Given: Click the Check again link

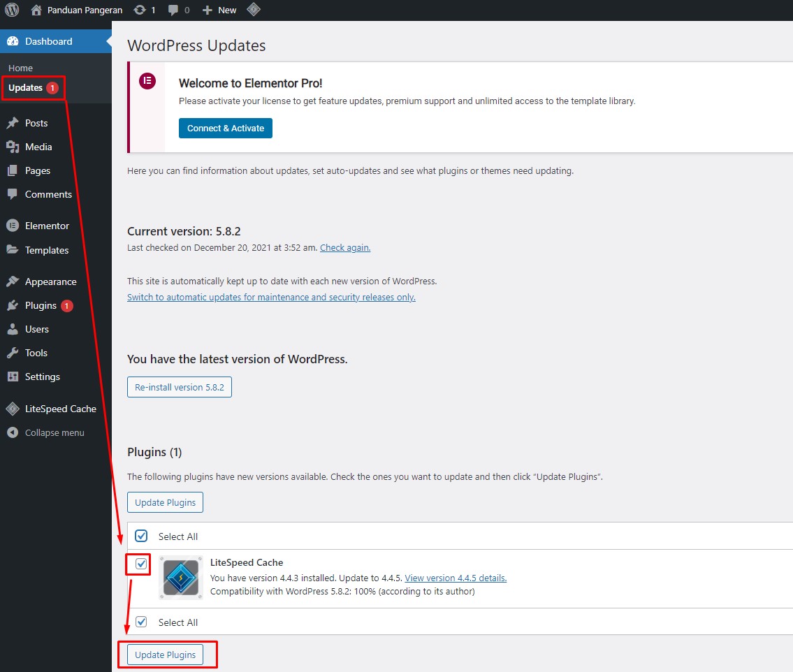Looking at the screenshot, I should (345, 248).
